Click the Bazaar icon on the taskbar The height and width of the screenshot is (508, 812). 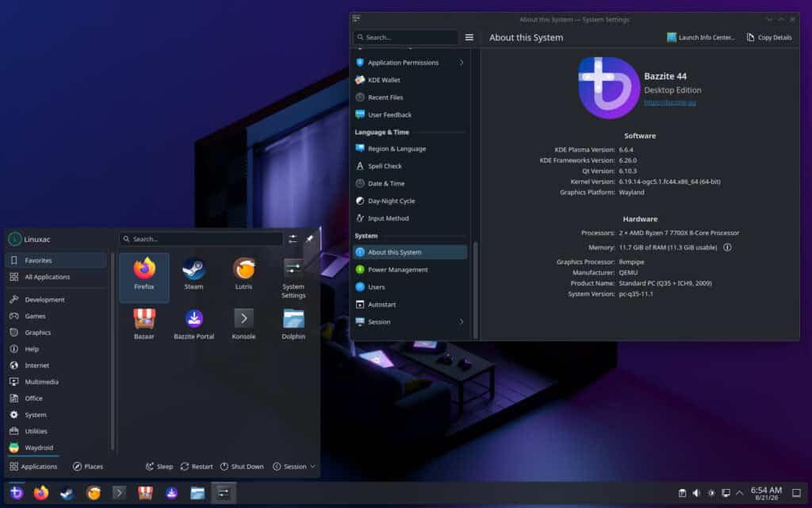tap(146, 492)
